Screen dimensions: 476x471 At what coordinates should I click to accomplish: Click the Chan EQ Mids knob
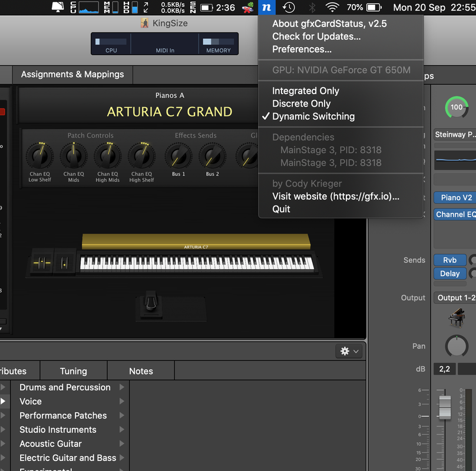click(74, 156)
